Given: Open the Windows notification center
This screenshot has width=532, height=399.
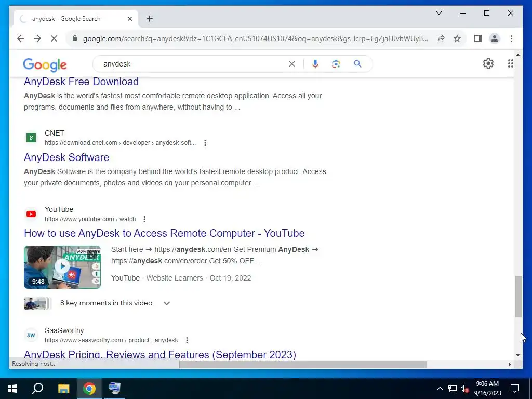Looking at the screenshot, I should 515,389.
